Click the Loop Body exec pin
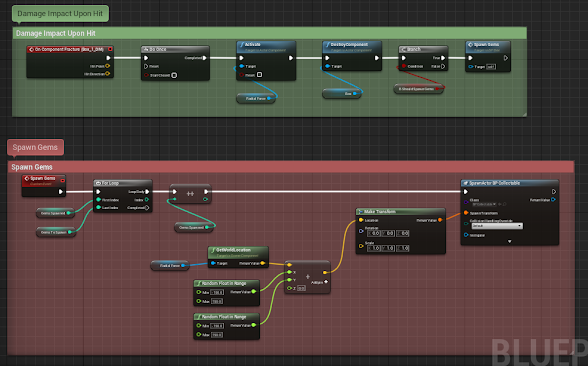This screenshot has width=588, height=366. 147,192
